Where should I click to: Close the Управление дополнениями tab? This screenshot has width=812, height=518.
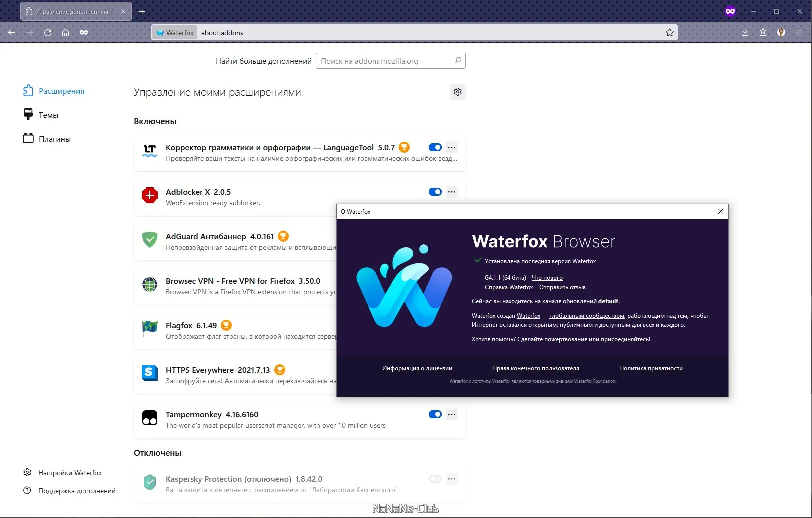(123, 11)
